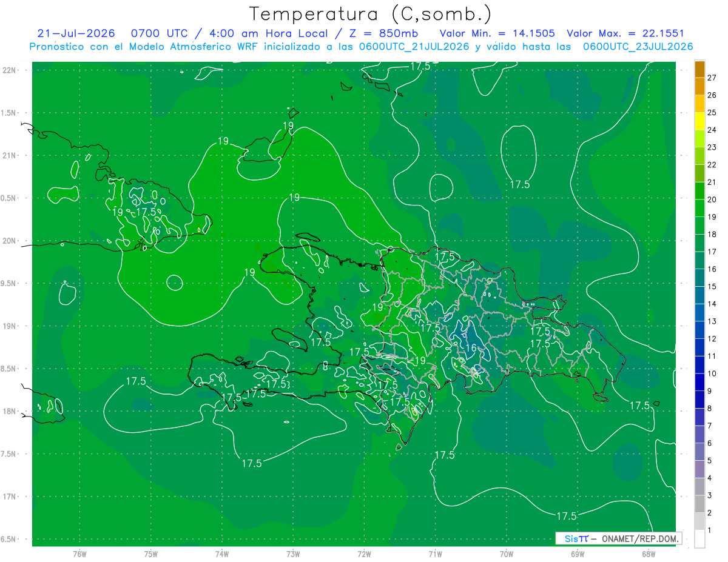Click the "18N" latitude axis label
Image resolution: width=728 pixels, height=562 pixels.
pyautogui.click(x=8, y=411)
